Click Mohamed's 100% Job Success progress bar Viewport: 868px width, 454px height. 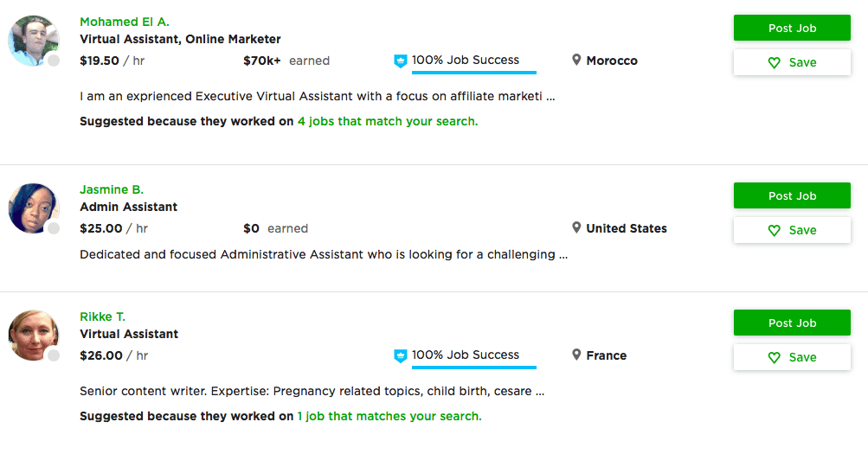point(474,73)
